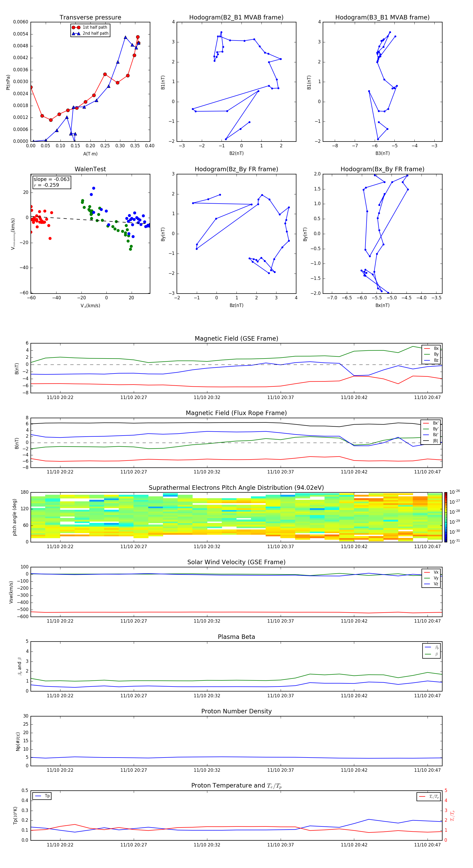Click the pitch angle distribution colorbar

pos(445,517)
